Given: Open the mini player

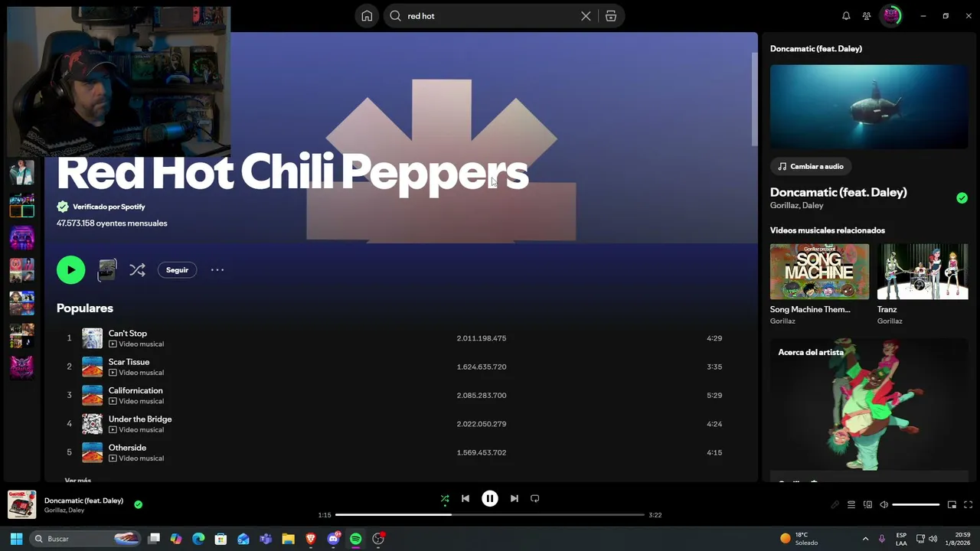Looking at the screenshot, I should click(952, 505).
